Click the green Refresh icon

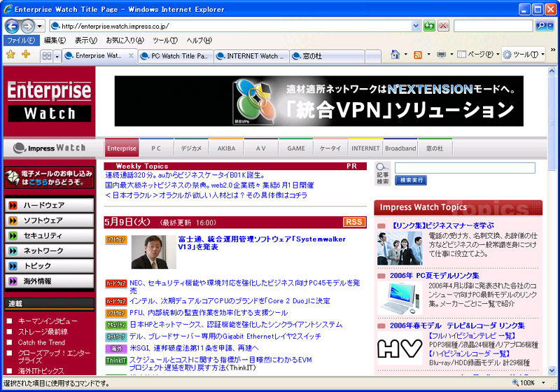(429, 26)
